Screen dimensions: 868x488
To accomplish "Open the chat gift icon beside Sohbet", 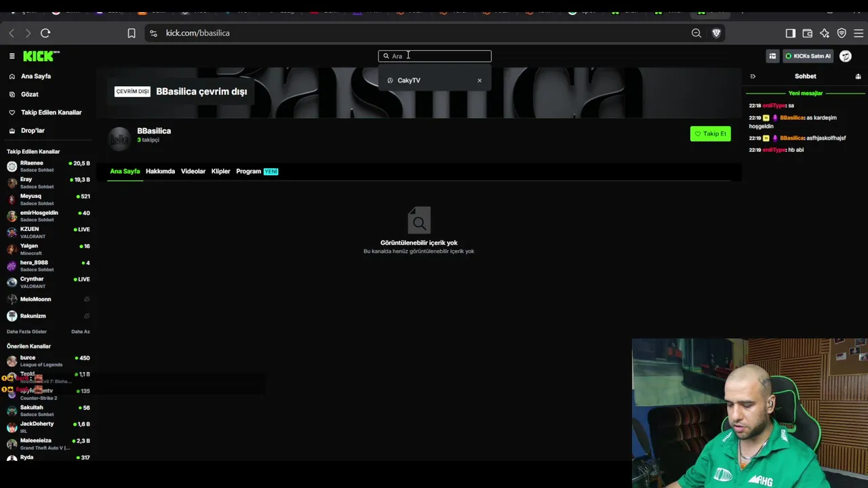I will click(858, 77).
